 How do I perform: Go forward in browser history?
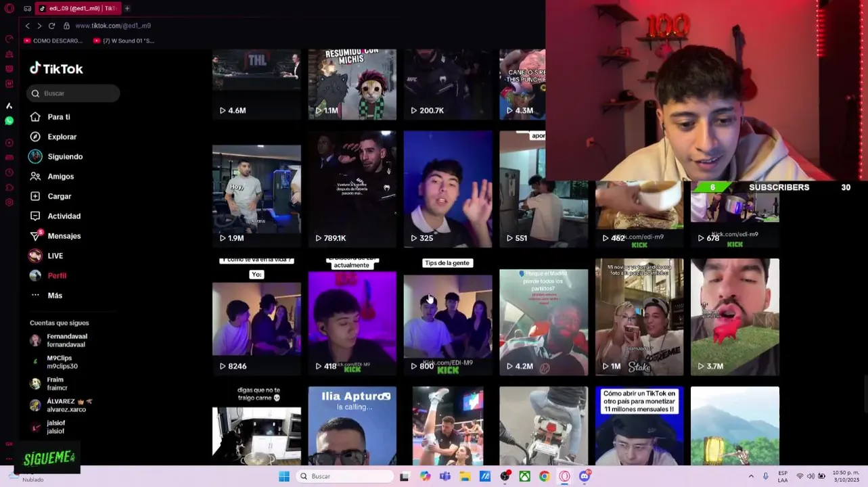[x=39, y=26]
